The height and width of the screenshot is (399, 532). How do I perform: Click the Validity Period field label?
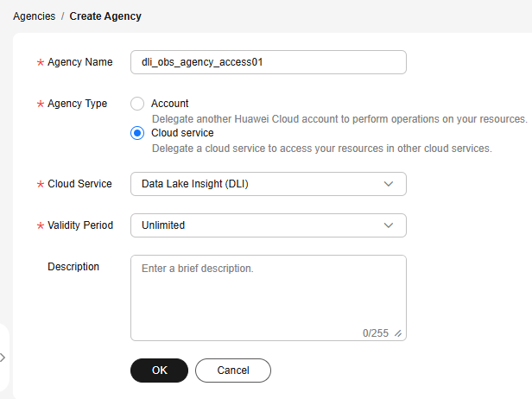point(79,225)
